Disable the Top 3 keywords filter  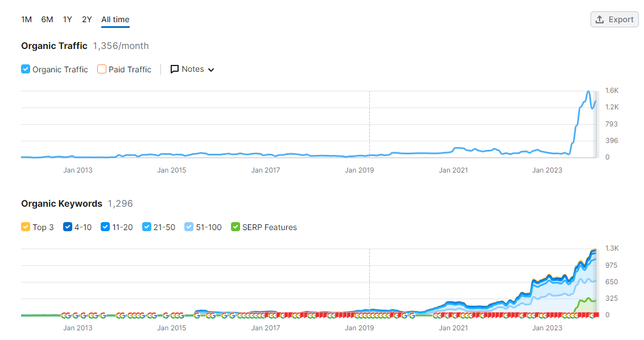25,227
